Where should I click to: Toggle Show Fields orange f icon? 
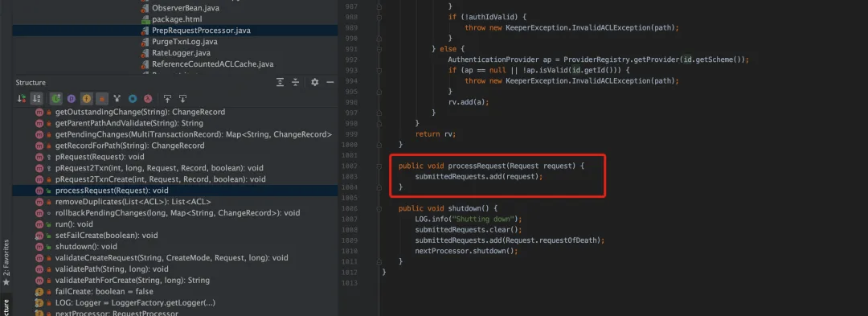(x=86, y=99)
